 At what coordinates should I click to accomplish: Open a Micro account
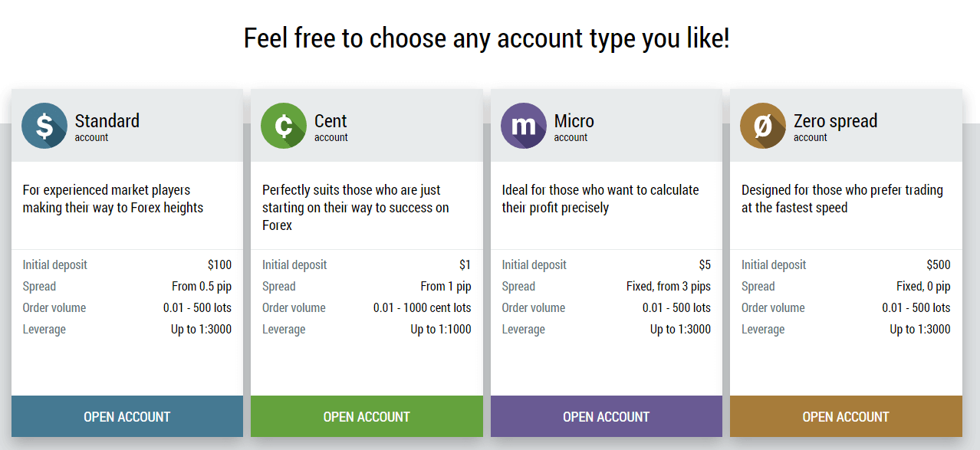(606, 416)
